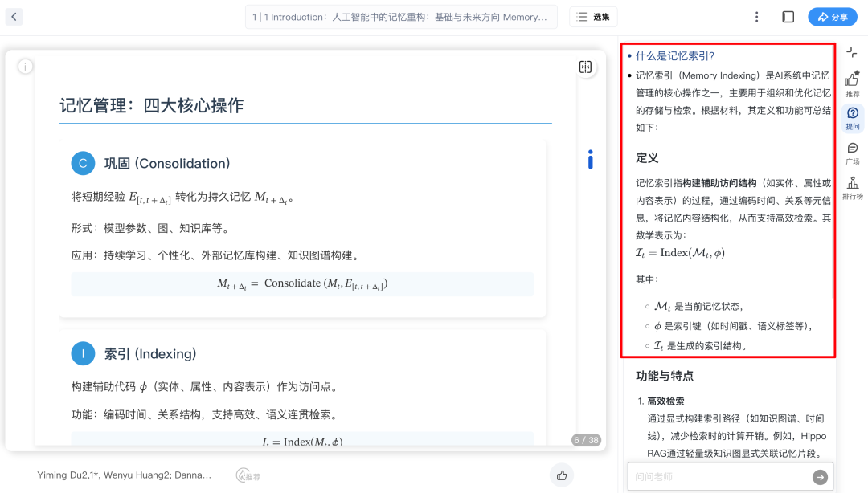This screenshot has height=493, width=868.
Task: Click the blue 分享 share button
Action: point(833,17)
